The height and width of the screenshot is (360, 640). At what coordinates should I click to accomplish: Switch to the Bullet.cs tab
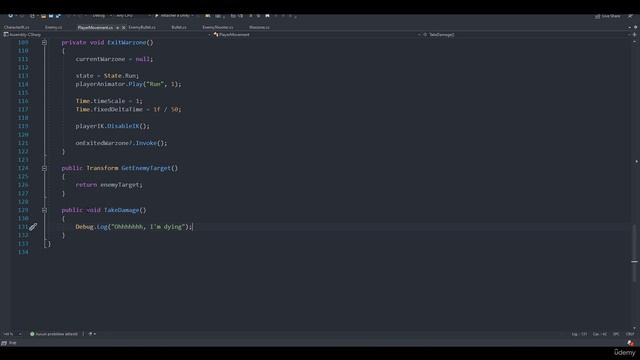[x=179, y=27]
